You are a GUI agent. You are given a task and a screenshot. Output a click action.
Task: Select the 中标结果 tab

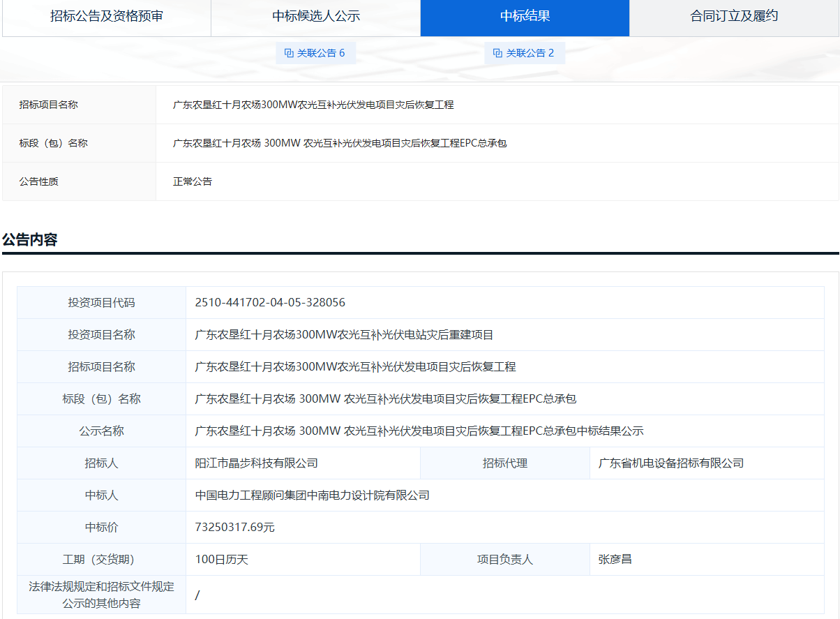[525, 16]
